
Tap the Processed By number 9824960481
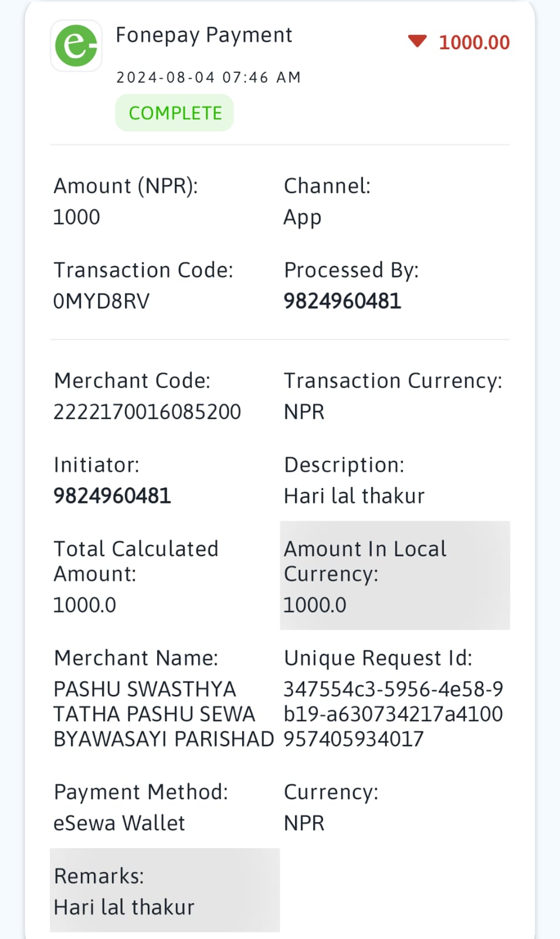342,301
